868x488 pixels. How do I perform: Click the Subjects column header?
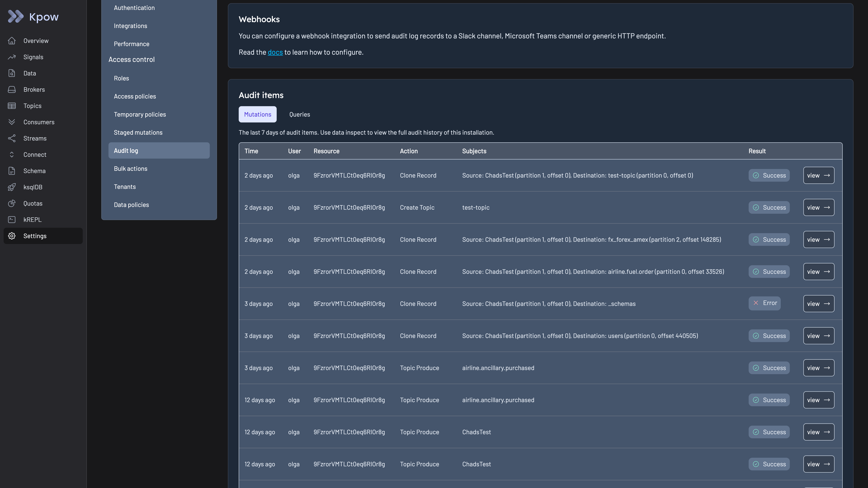coord(474,151)
